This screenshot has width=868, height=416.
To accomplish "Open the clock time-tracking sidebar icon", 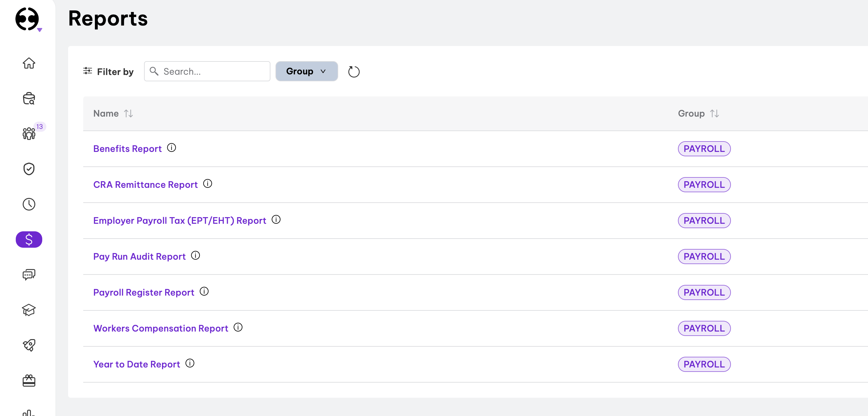I will (29, 204).
